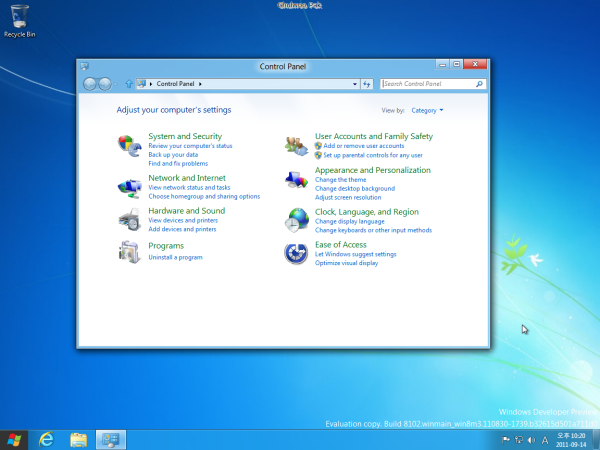Click the input language A indicator

[545, 440]
